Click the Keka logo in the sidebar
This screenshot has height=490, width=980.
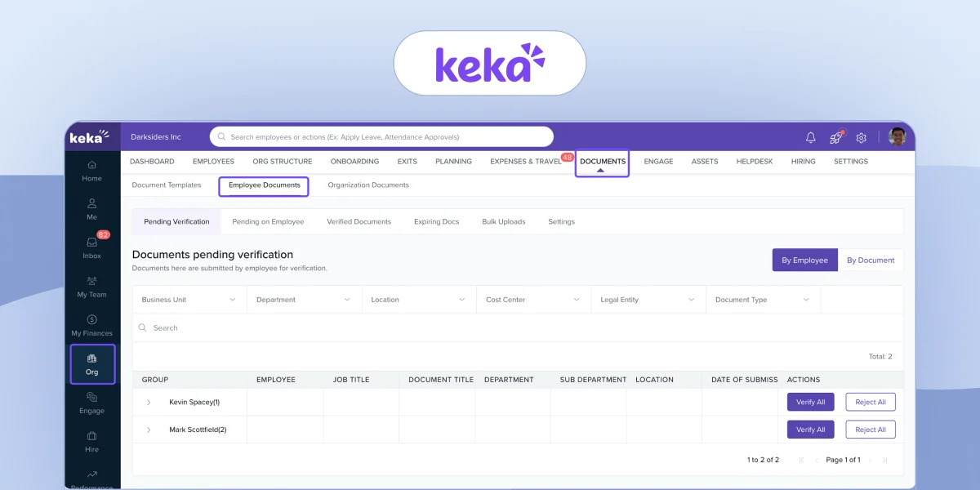tap(89, 137)
